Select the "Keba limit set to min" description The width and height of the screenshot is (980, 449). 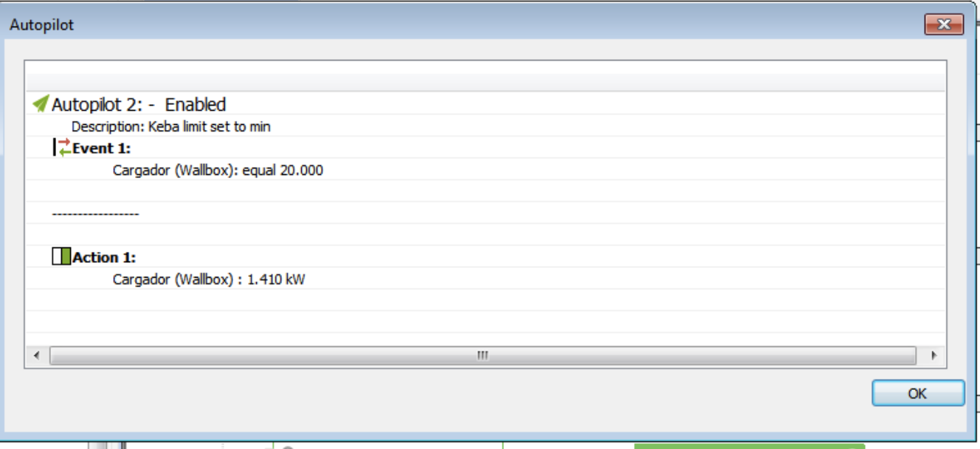pyautogui.click(x=210, y=127)
